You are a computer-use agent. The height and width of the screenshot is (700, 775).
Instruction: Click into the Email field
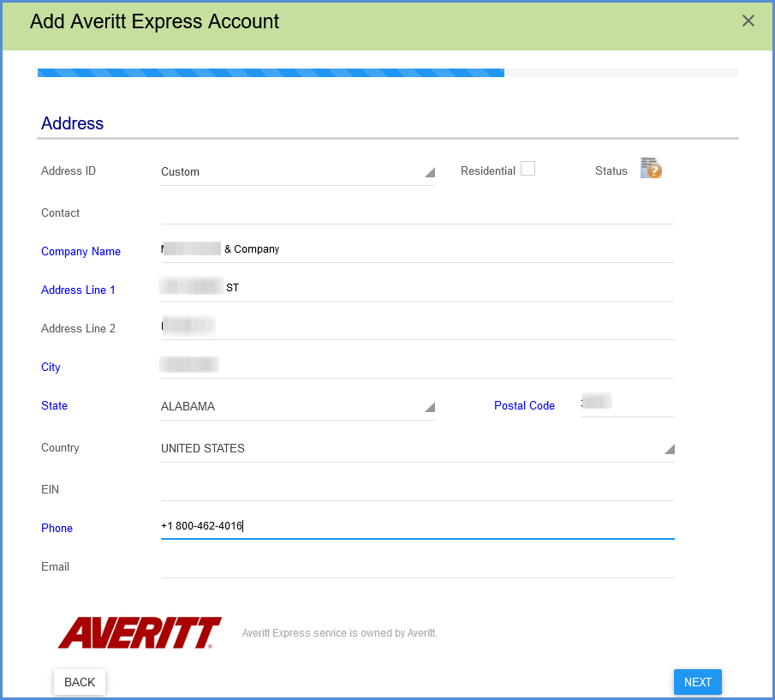tap(418, 566)
